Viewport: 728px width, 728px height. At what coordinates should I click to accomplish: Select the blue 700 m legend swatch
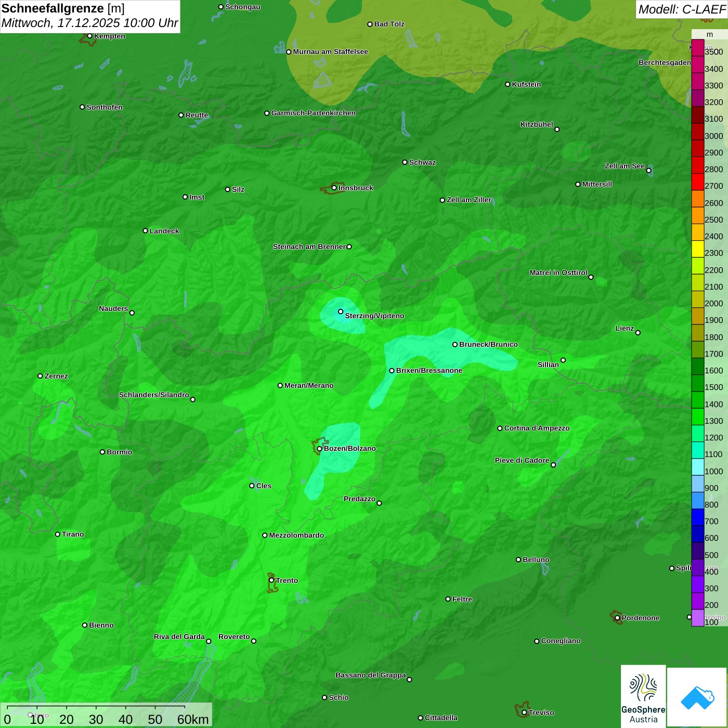pyautogui.click(x=697, y=517)
